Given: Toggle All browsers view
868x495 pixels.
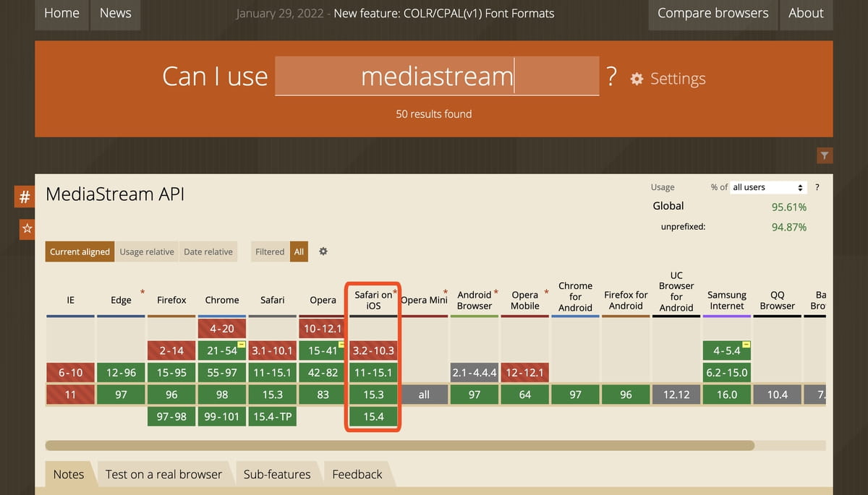Looking at the screenshot, I should pos(299,251).
